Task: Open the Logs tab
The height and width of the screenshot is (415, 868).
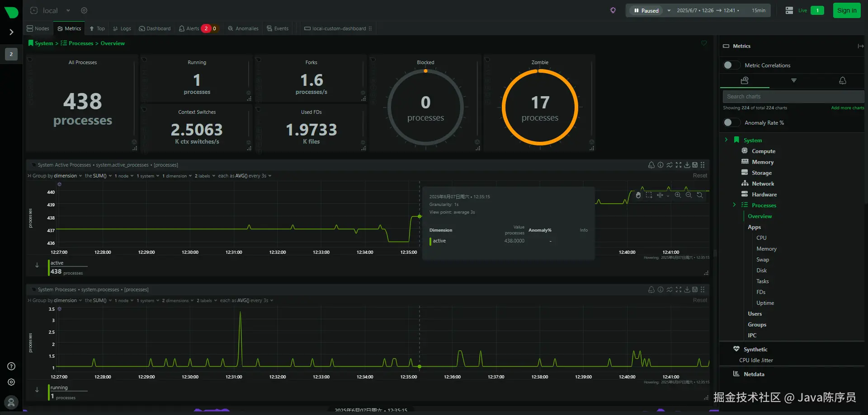Action: (122, 28)
